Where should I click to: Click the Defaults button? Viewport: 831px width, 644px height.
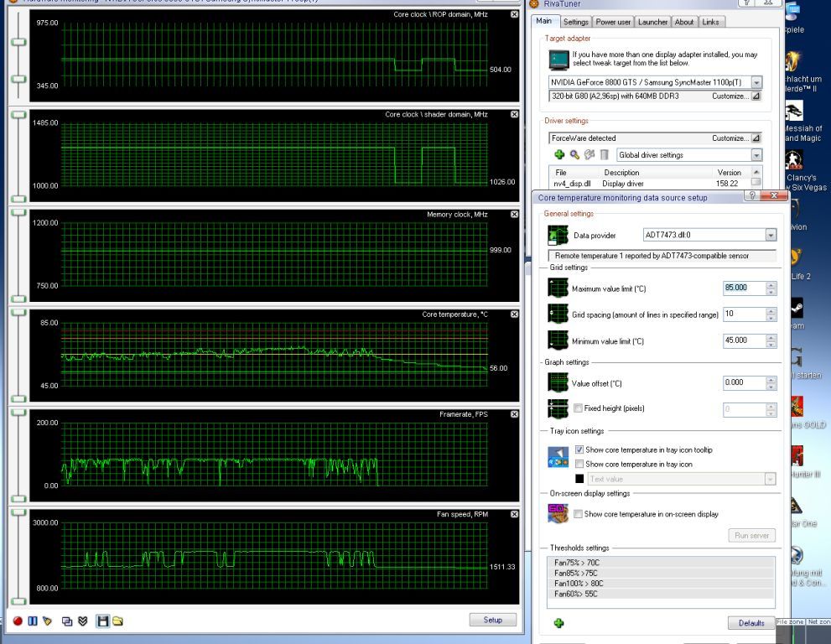(x=751, y=623)
